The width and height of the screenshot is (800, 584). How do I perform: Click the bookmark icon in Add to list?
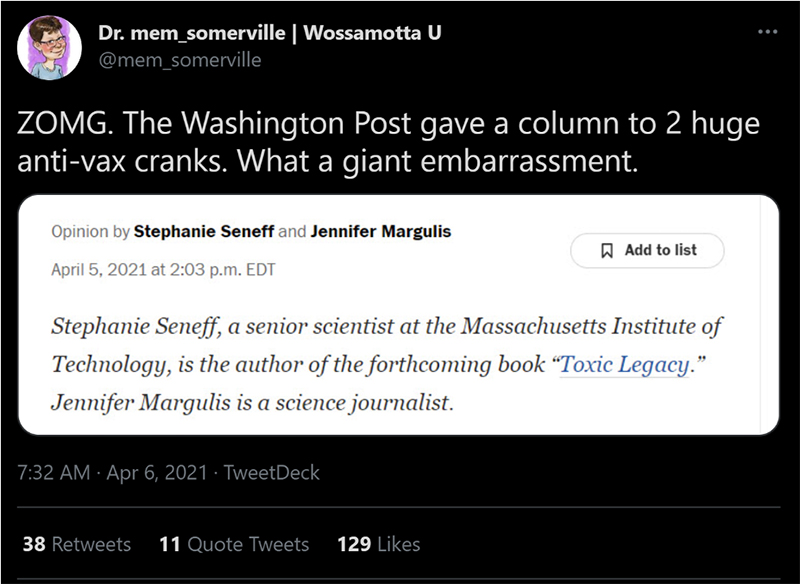(x=606, y=250)
